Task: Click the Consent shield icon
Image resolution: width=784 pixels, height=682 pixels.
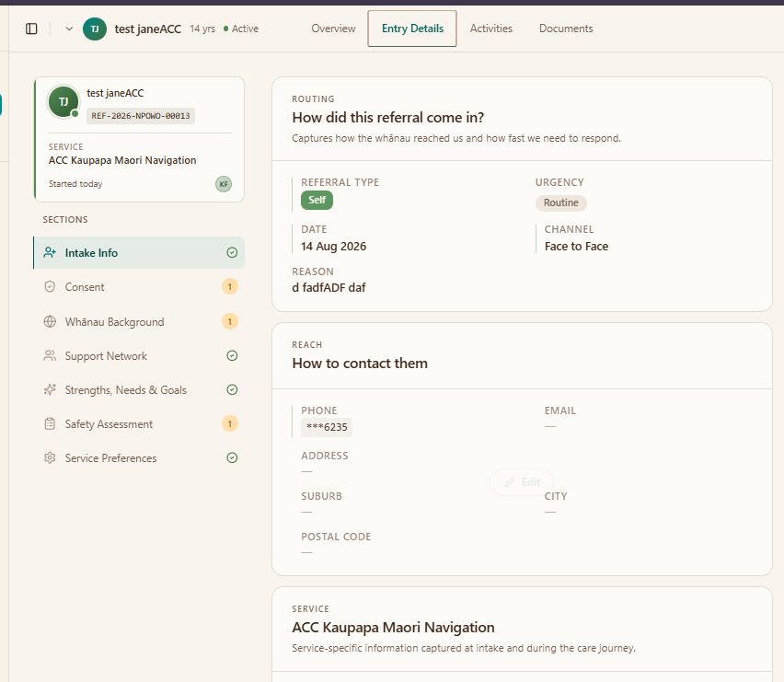Action: click(x=50, y=286)
